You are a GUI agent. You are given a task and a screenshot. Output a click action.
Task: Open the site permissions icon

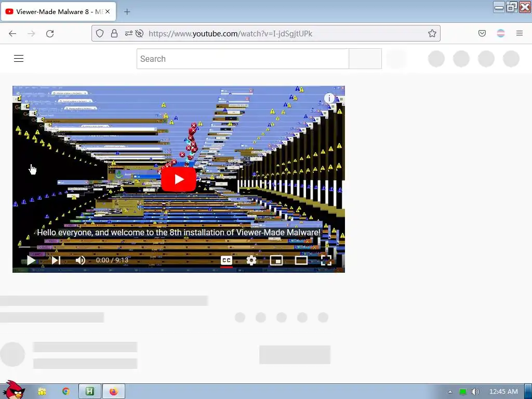[x=129, y=33]
